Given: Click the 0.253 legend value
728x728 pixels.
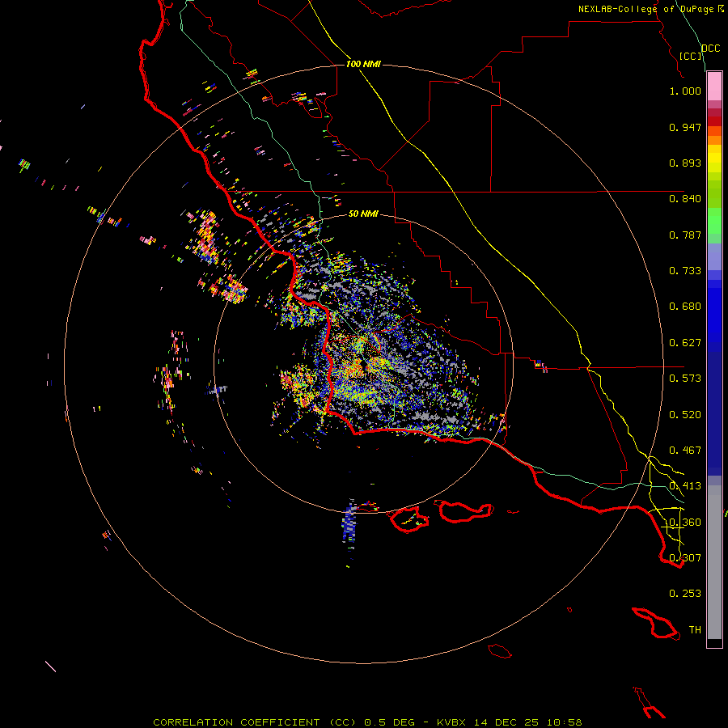Looking at the screenshot, I should click(685, 594).
